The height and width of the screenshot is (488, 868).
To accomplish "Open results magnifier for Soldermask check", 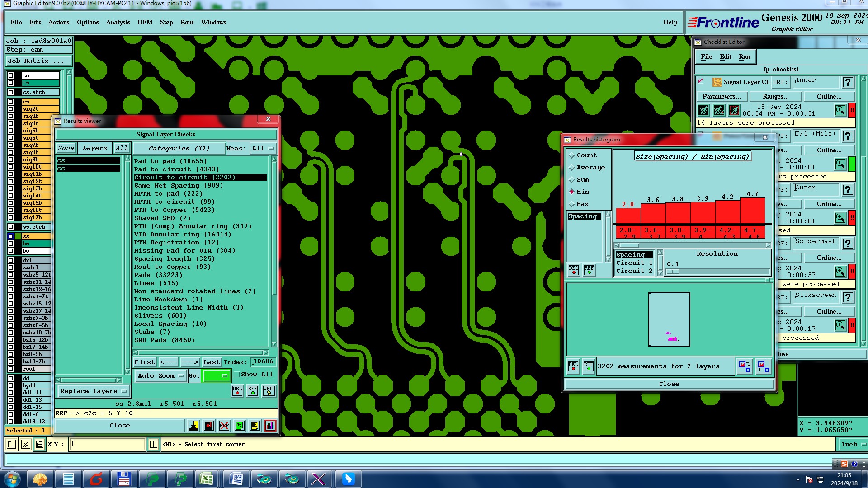I will (840, 272).
